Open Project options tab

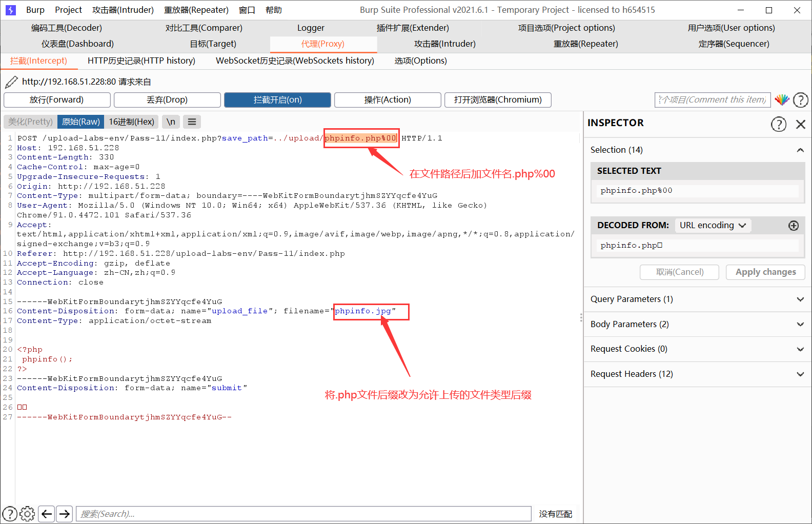click(566, 28)
